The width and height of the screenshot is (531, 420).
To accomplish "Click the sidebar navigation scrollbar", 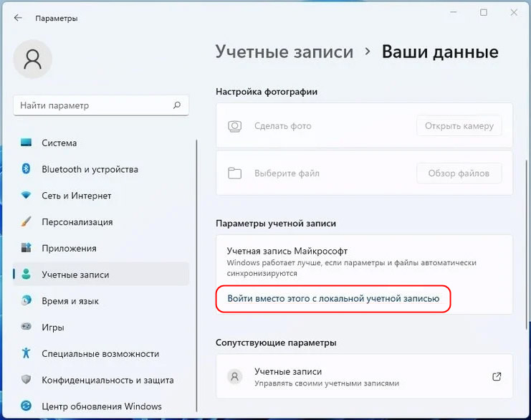I will click(196, 275).
